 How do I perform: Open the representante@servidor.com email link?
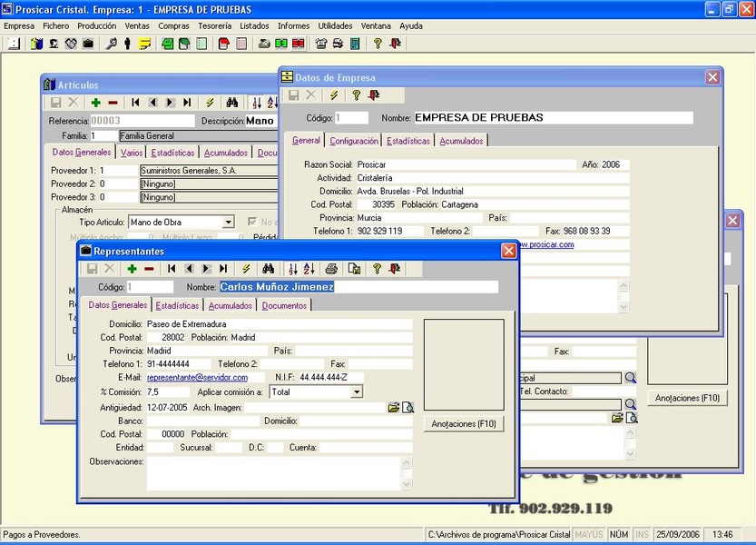tap(197, 377)
